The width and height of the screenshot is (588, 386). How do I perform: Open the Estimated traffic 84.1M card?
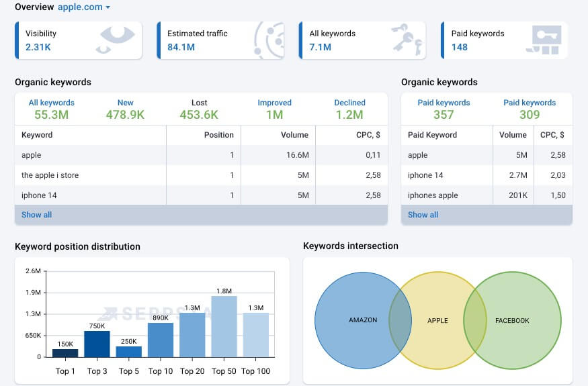[x=220, y=40]
